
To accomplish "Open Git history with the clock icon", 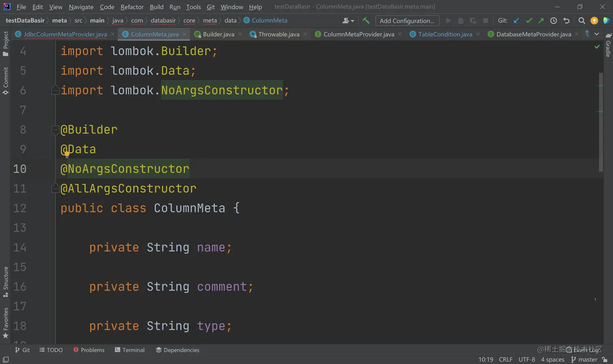I will [x=553, y=21].
